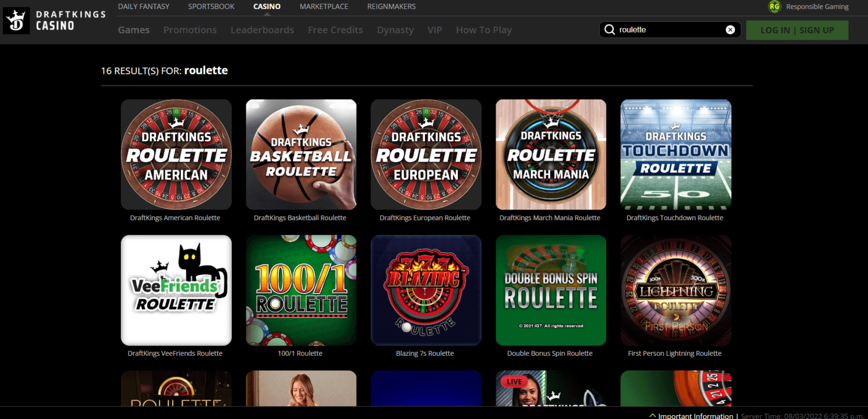Click the Log In | Sign Up button
868x419 pixels.
pos(797,30)
